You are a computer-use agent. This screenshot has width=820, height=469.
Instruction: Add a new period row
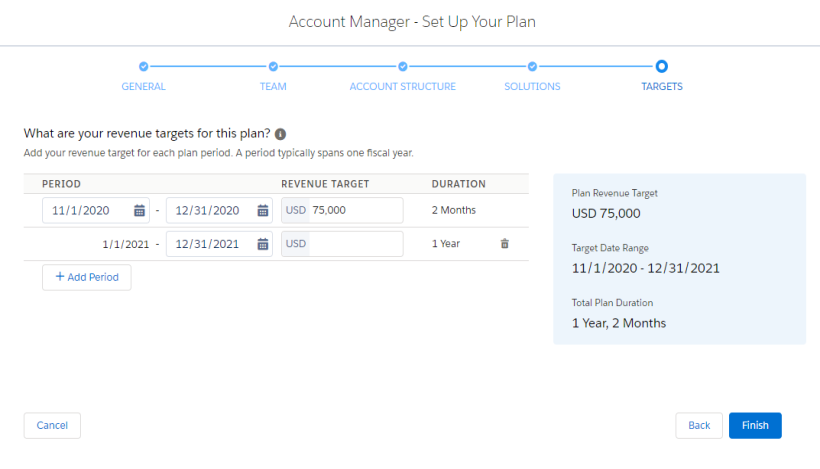(x=87, y=277)
